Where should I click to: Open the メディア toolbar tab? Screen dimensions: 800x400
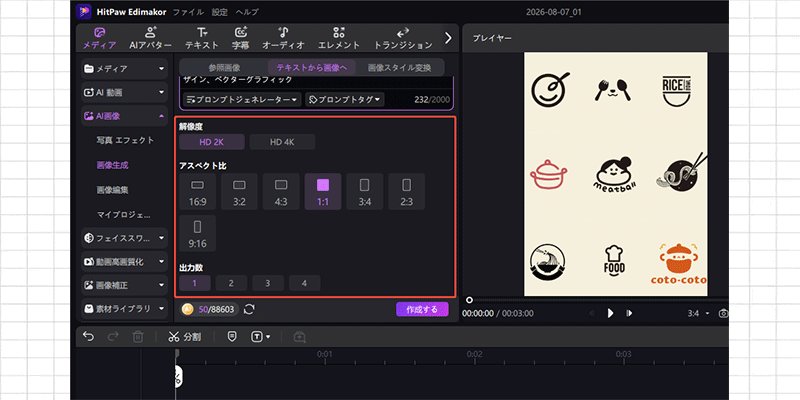point(99,39)
